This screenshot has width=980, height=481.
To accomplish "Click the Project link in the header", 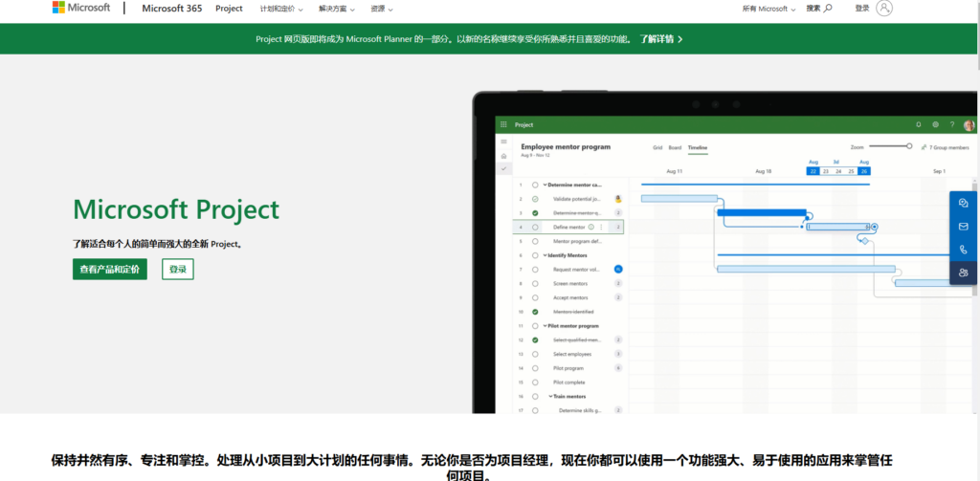I will 229,8.
